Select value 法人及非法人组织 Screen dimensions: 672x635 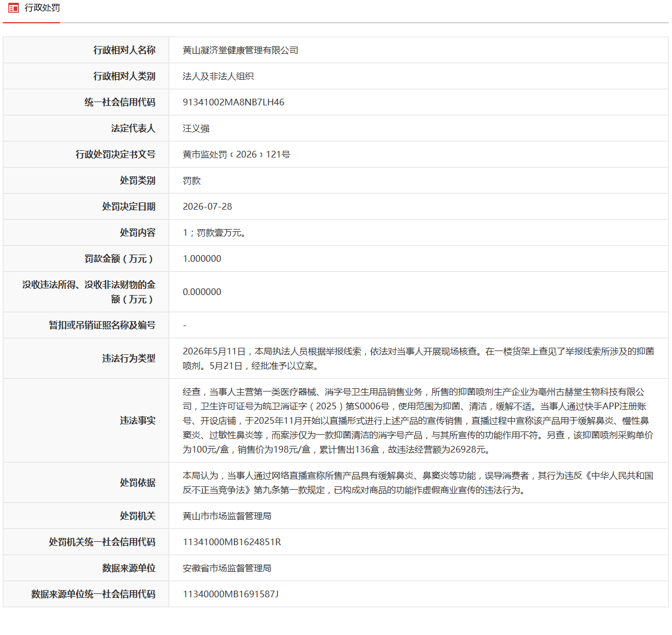click(218, 76)
